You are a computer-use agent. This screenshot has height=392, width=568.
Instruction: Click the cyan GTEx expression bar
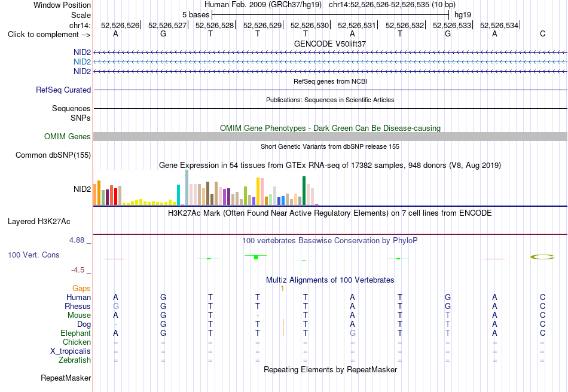[178, 195]
